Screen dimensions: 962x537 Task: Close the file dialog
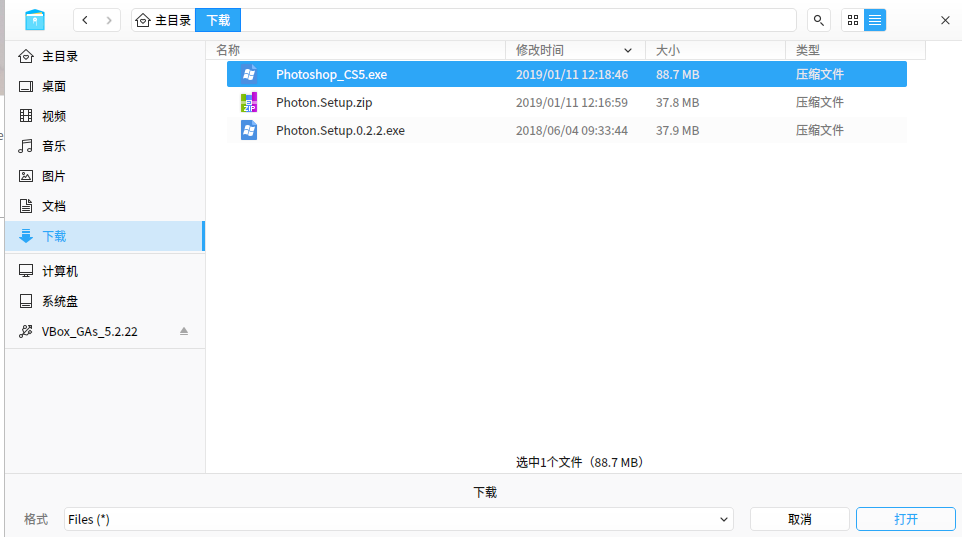[945, 20]
